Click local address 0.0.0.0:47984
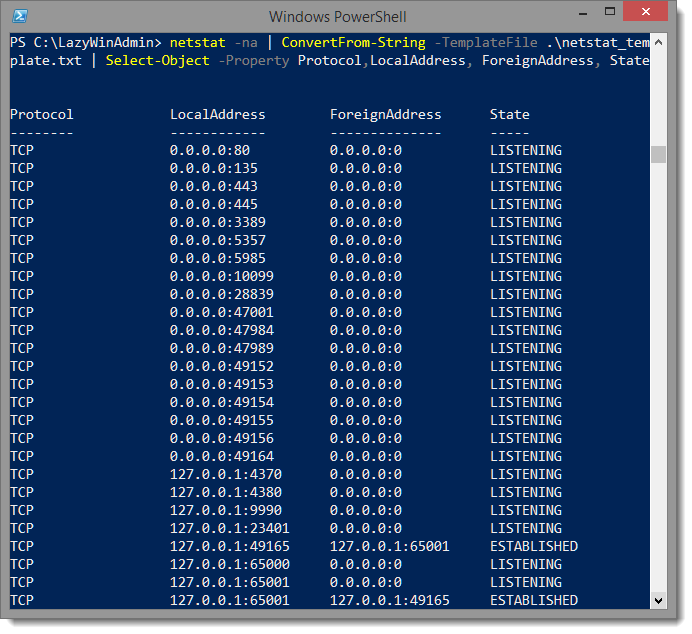This screenshot has height=634, width=692. click(x=222, y=330)
